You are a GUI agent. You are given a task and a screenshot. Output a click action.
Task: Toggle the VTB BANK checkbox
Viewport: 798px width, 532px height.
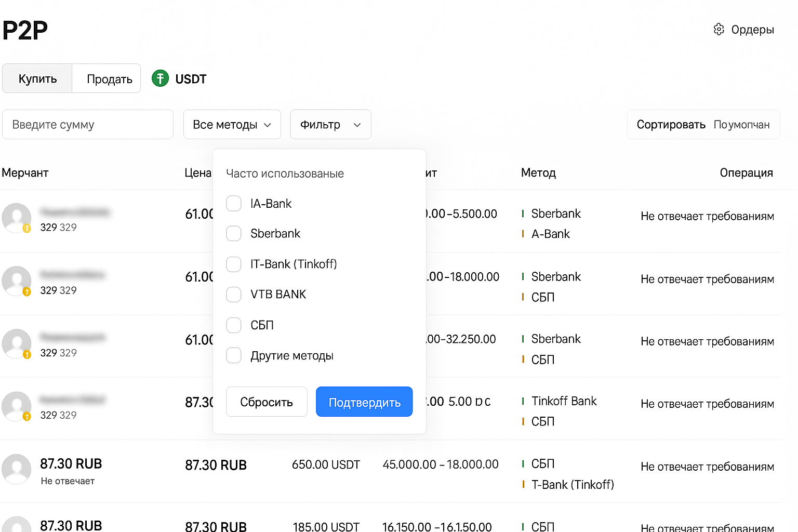pyautogui.click(x=234, y=295)
